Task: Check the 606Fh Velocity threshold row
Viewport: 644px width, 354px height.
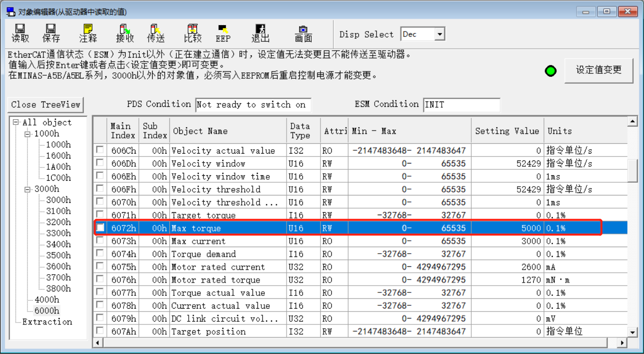Action: (100, 189)
